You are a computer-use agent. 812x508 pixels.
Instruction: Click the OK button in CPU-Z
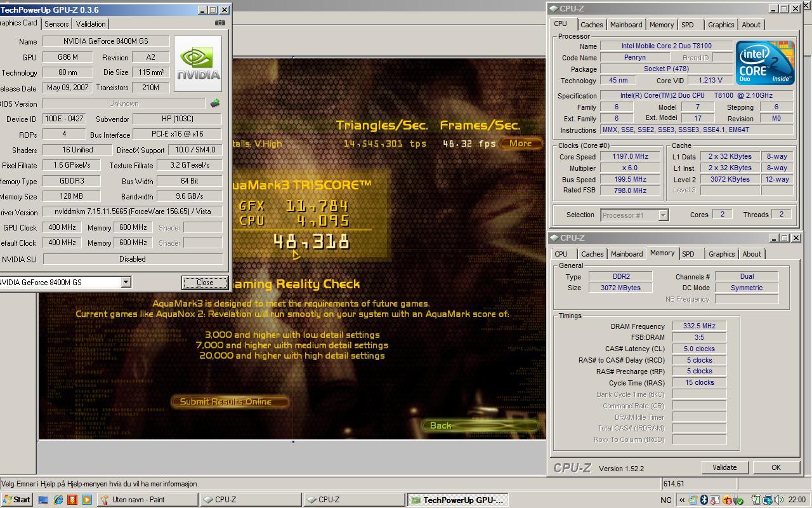(776, 467)
